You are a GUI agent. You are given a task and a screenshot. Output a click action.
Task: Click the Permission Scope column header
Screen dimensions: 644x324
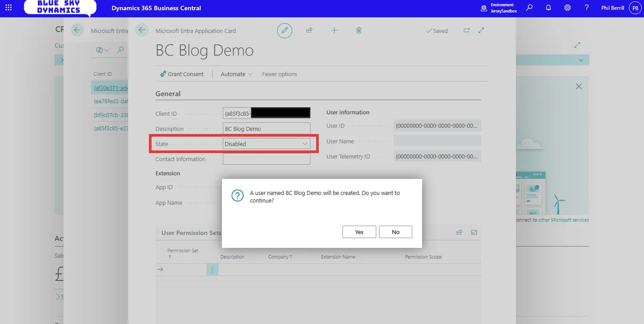[x=423, y=257]
